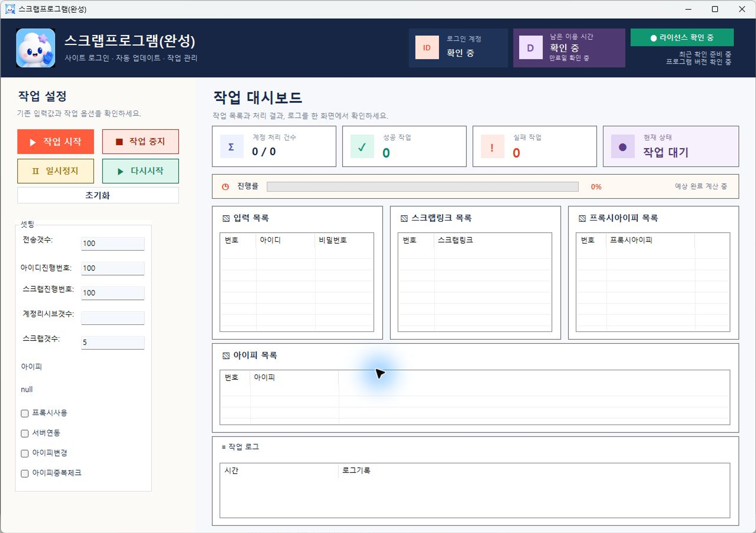Click the small app icon in the title bar
Viewport: 756px width, 533px height.
pyautogui.click(x=10, y=9)
